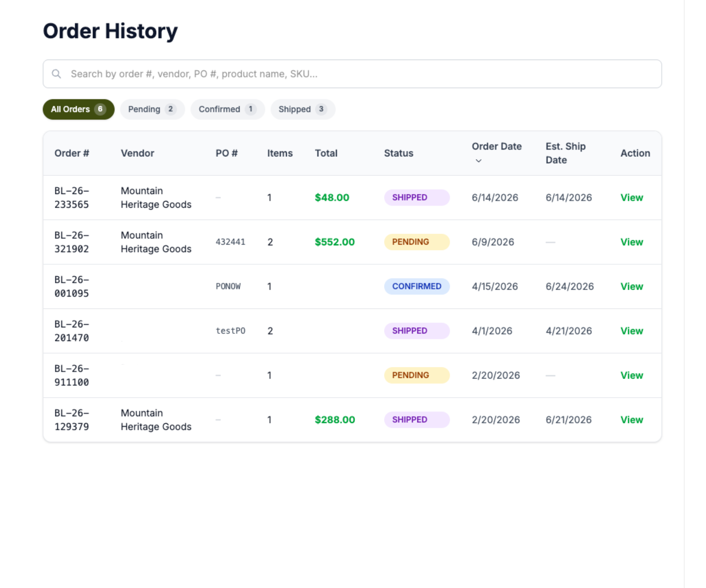Click the CONFIRMED status badge
Screen dimensions: 706x588
[x=417, y=286]
